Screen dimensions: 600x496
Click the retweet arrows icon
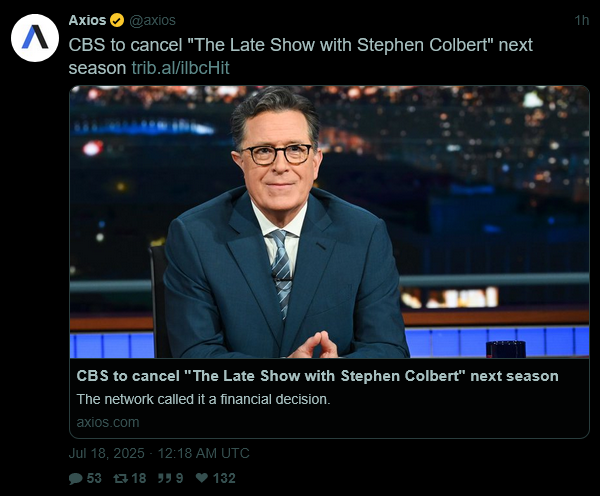pyautogui.click(x=121, y=478)
